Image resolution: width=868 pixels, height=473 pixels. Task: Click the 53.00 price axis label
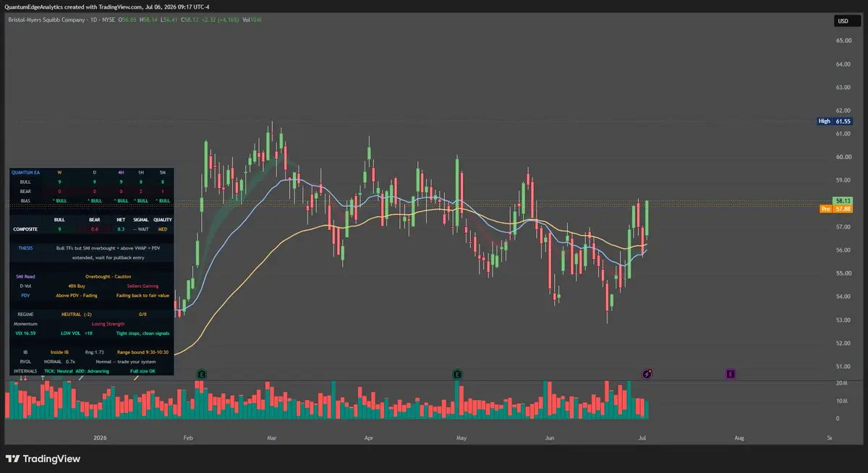coord(843,320)
